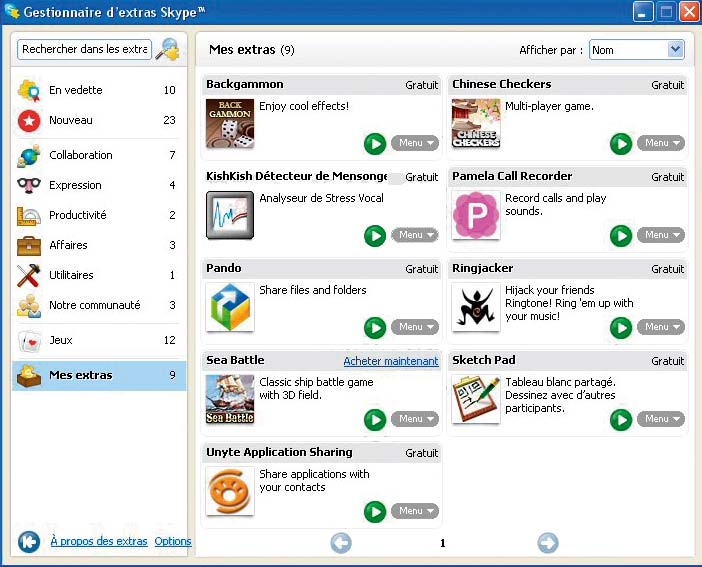Start Sketch Pad green play button
Image resolution: width=702 pixels, height=567 pixels.
point(621,420)
